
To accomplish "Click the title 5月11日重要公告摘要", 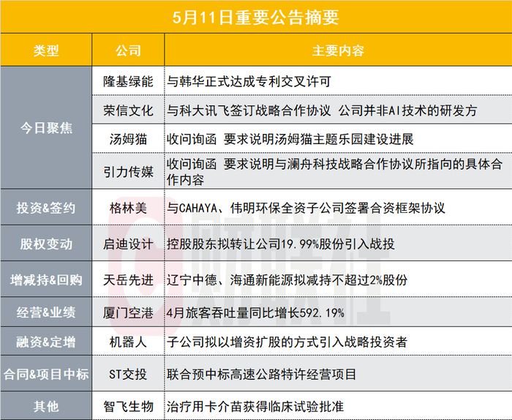I will [256, 17].
